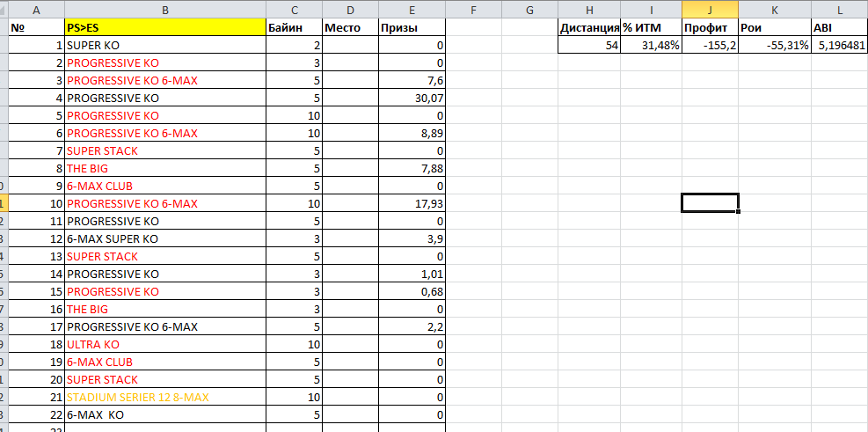Select the prize value 3,9

412,238
